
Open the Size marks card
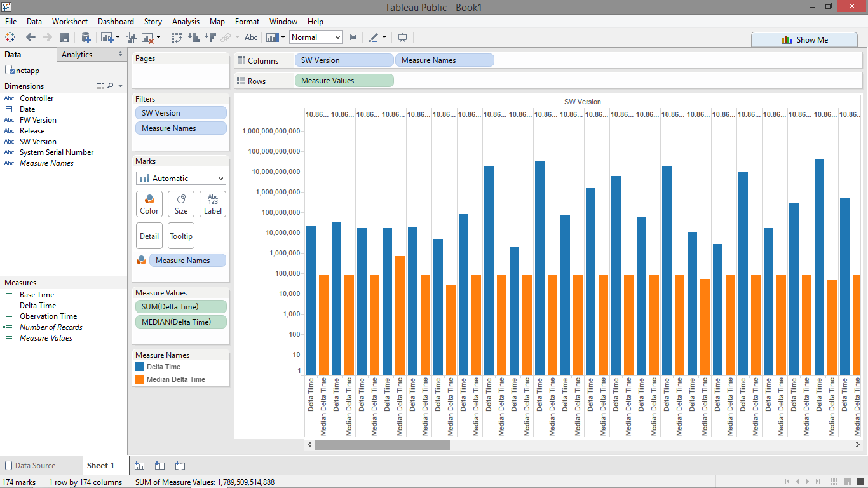[181, 204]
